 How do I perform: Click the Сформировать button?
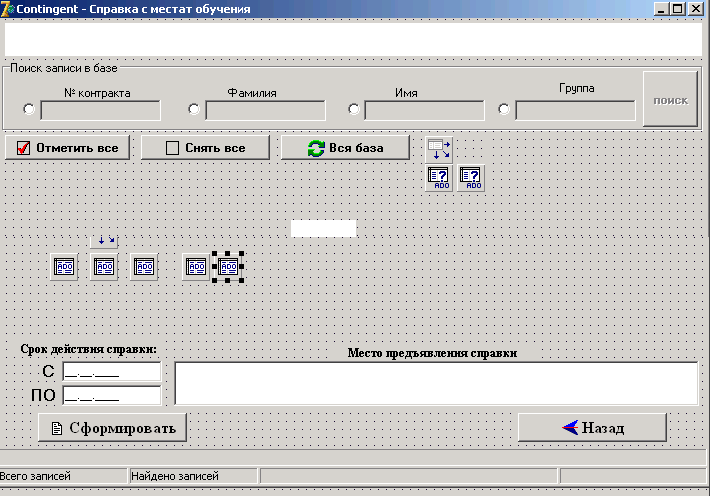coord(112,428)
